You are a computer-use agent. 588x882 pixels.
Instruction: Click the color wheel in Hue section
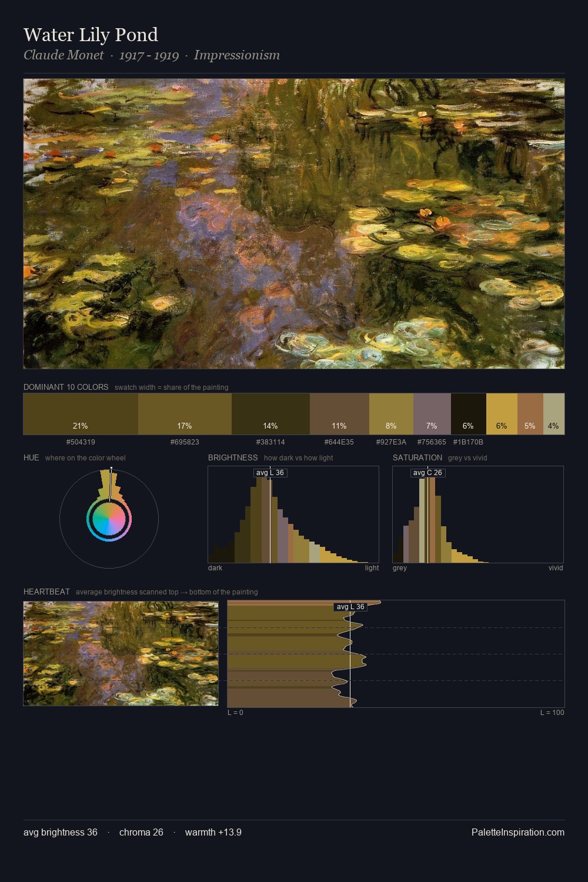109,519
